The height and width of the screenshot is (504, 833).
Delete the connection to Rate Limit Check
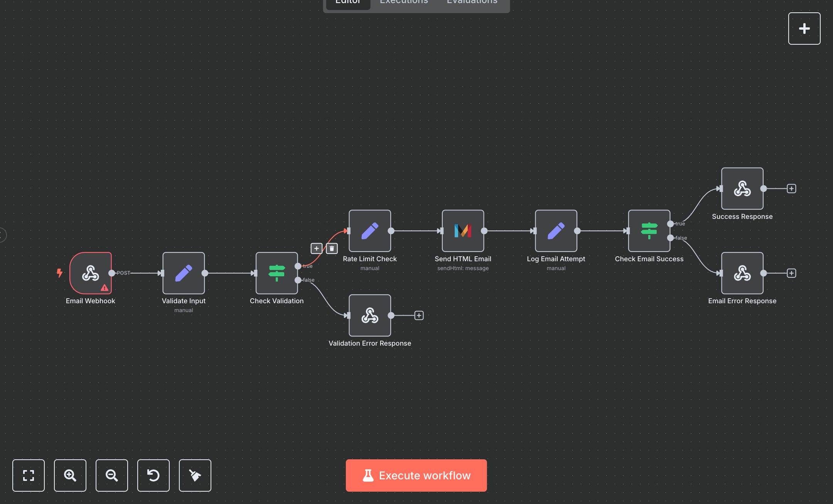332,249
